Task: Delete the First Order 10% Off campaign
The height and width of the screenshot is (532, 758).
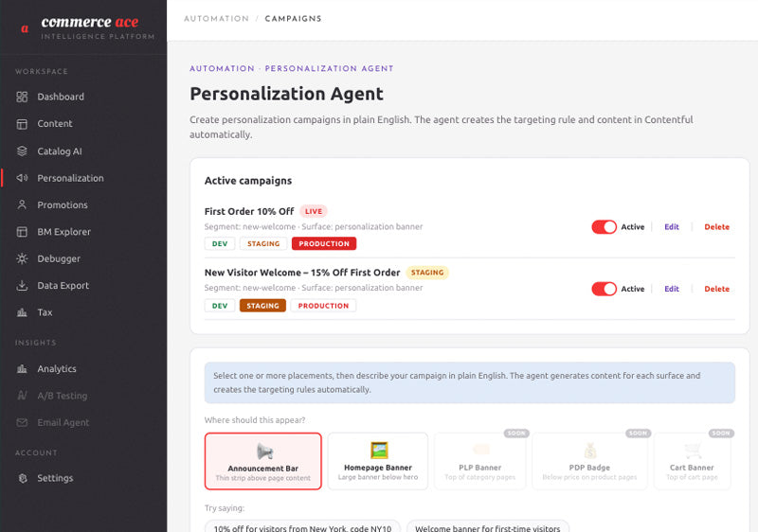Action: (x=716, y=227)
